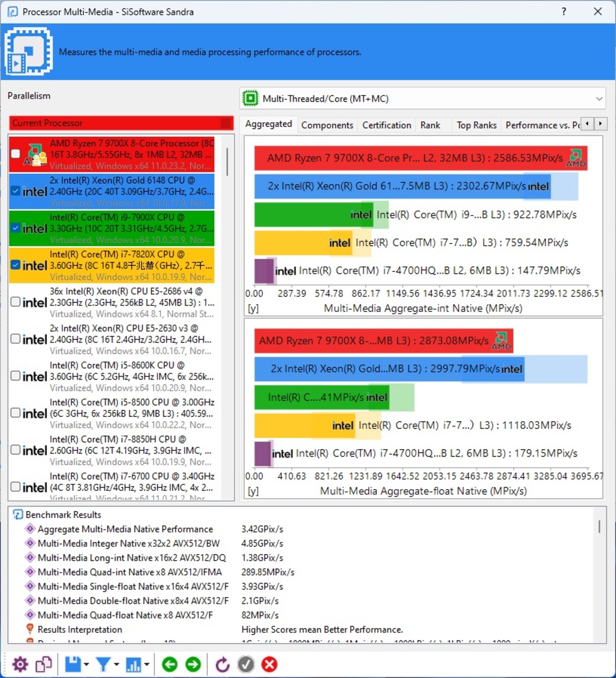Check the Xeon E5-2686 v4 checkbox
Image resolution: width=616 pixels, height=678 pixels.
click(16, 301)
